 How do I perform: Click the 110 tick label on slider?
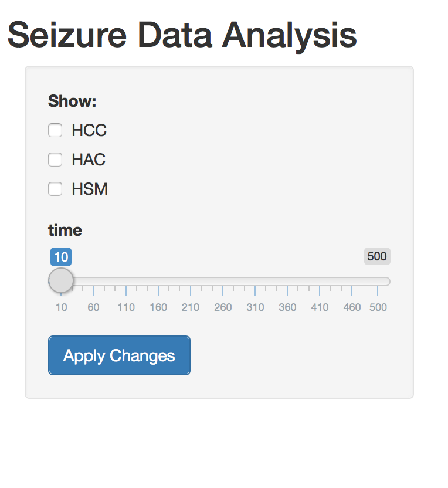coord(125,307)
